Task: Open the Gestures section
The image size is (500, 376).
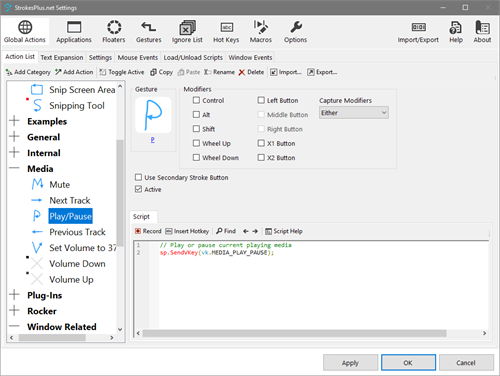Action: click(x=148, y=32)
